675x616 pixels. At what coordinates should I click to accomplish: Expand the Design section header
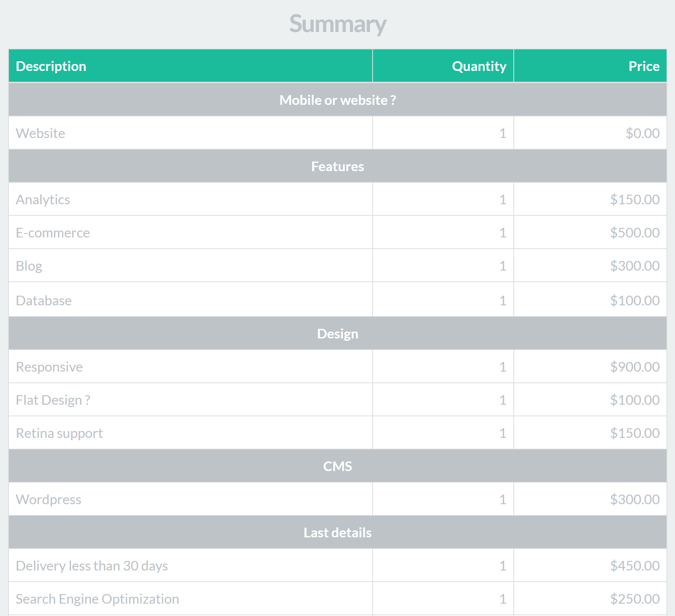[x=337, y=333]
